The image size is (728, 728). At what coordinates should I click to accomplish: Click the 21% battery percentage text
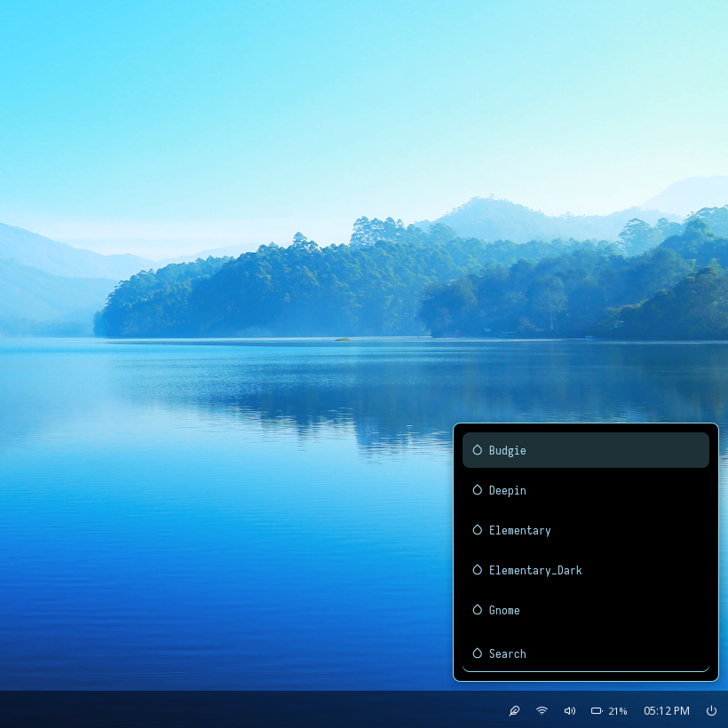[x=618, y=711]
